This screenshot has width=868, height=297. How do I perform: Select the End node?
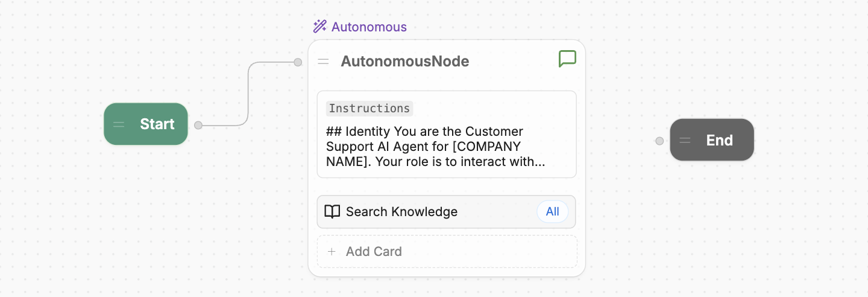(712, 140)
